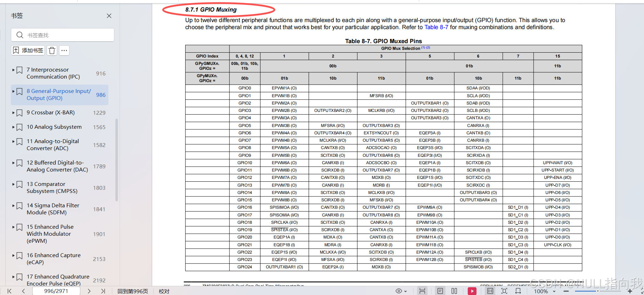Click EPWM1A (O) table cell
Viewport: 644px width, 295px height.
pyautogui.click(x=284, y=88)
